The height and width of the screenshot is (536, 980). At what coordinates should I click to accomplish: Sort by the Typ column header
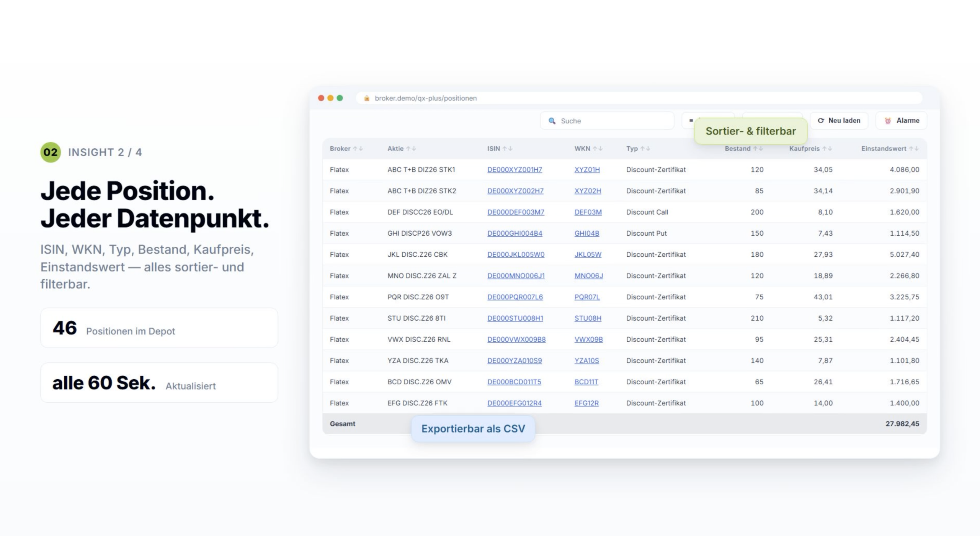[632, 149]
